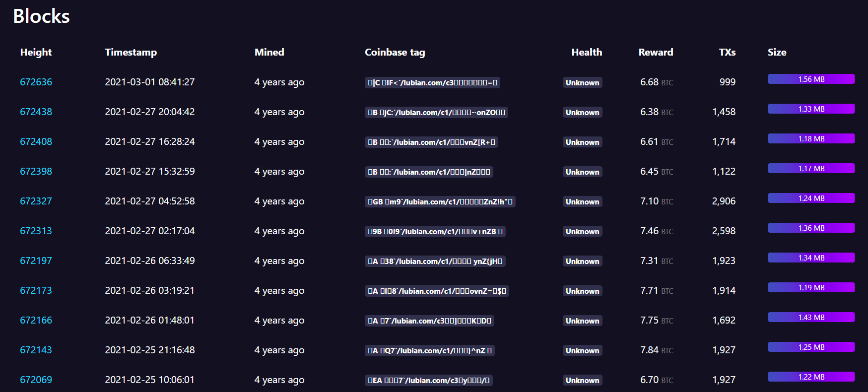The width and height of the screenshot is (868, 392).
Task: Open block 672438 link
Action: click(36, 112)
